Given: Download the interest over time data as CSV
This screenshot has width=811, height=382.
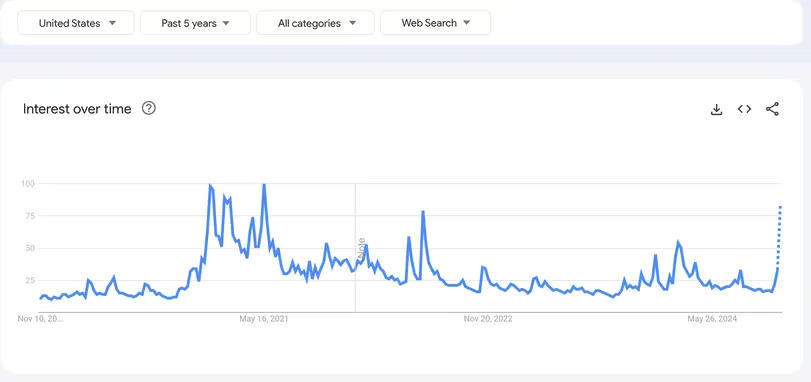Looking at the screenshot, I should pos(716,109).
